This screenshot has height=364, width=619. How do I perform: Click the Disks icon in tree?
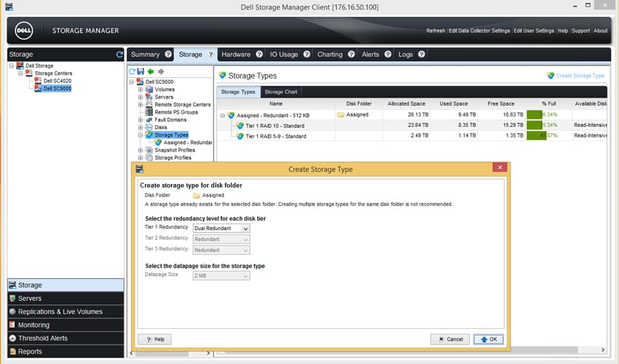tap(149, 127)
